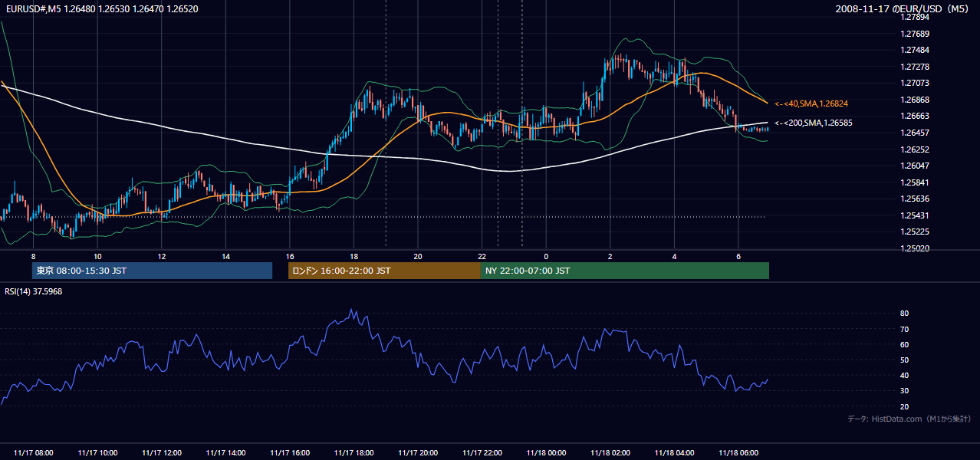Click hour tick 4 under the price chart
The image size is (980, 460).
pyautogui.click(x=674, y=256)
